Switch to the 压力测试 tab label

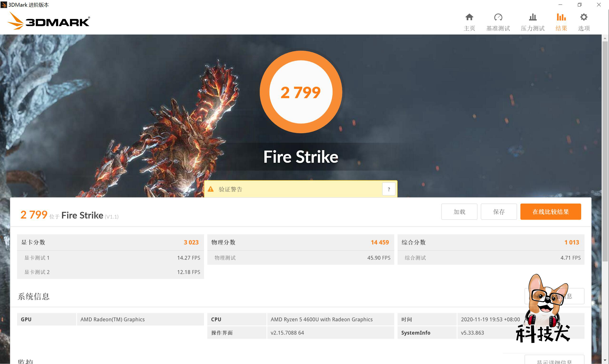pos(532,29)
